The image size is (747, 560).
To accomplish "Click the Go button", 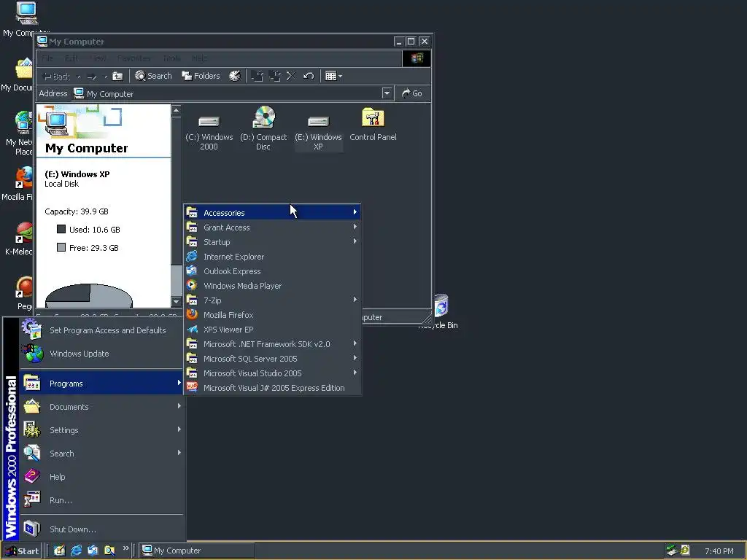I will [412, 93].
